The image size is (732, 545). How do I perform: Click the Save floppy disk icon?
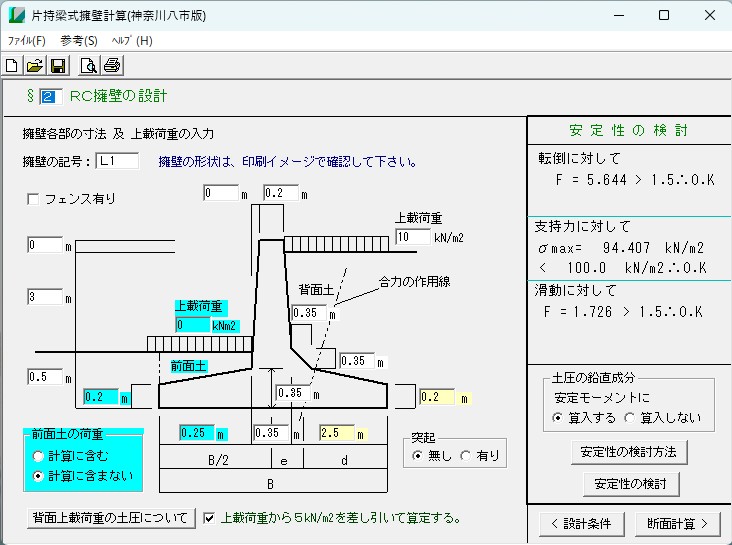(x=57, y=66)
